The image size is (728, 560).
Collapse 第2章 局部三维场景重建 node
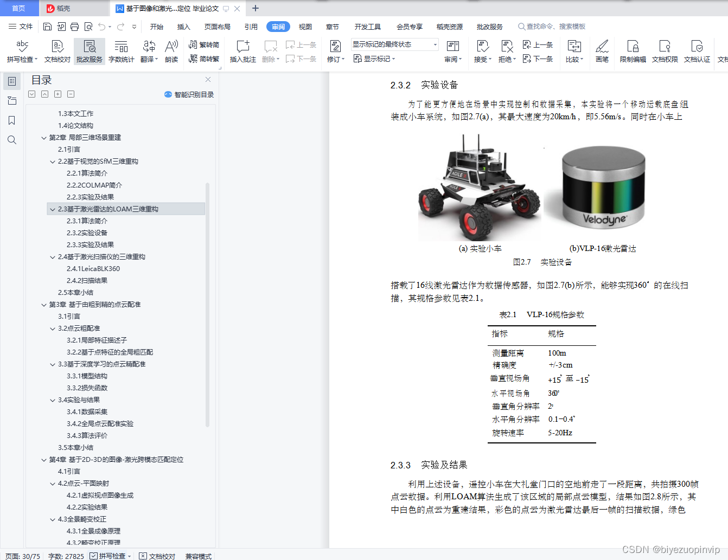(44, 138)
